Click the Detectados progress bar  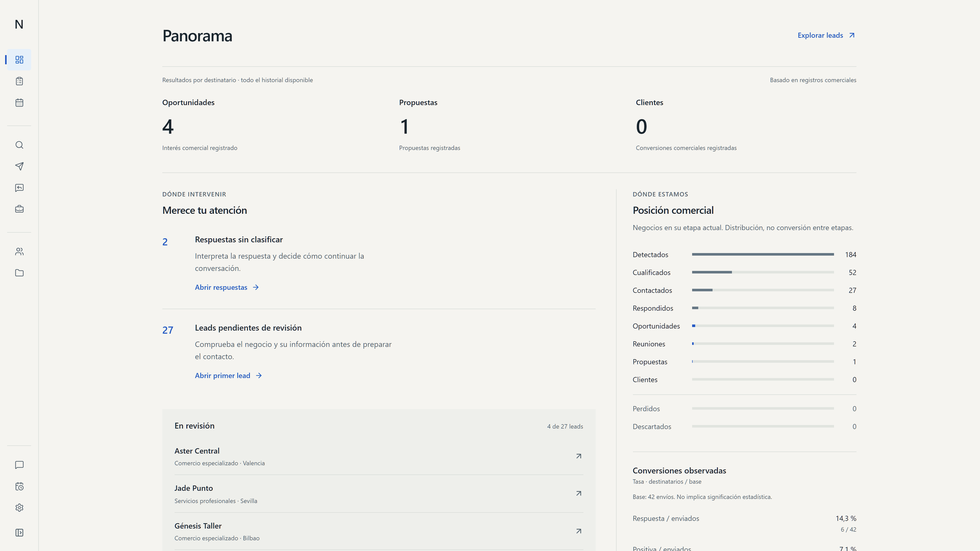[x=763, y=254]
